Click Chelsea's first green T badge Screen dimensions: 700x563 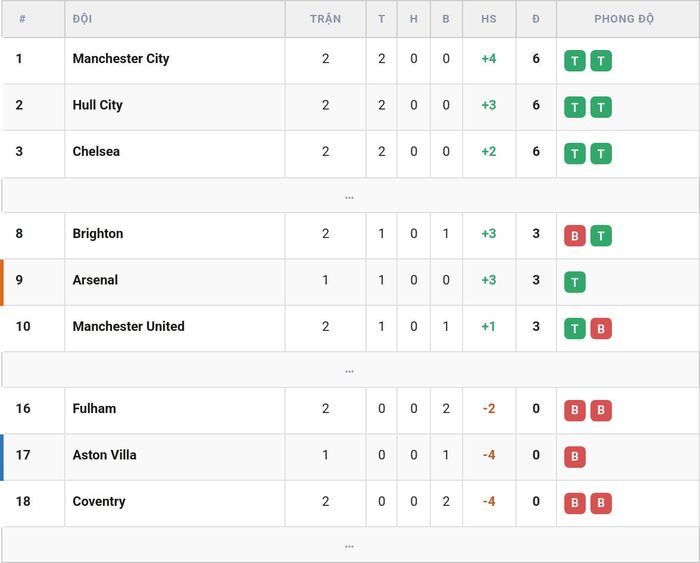pyautogui.click(x=575, y=154)
